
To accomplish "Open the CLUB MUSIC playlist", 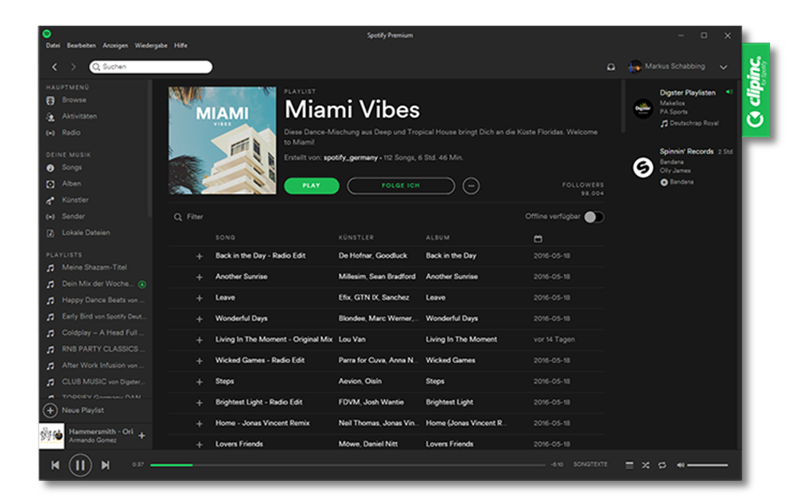I will coord(103,382).
